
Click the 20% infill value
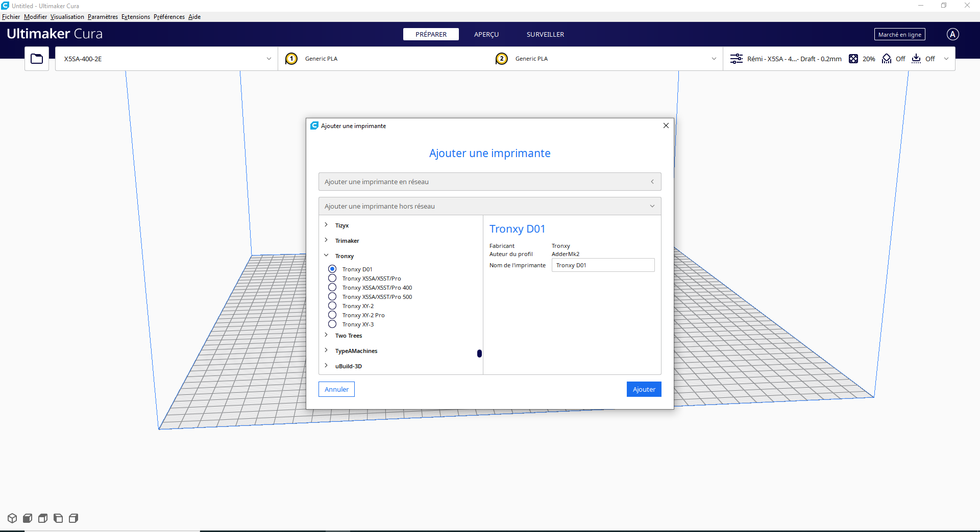click(x=869, y=59)
